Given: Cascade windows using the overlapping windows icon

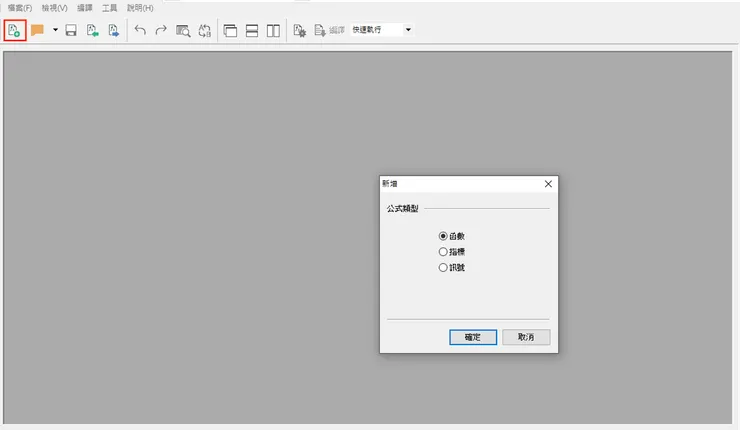Looking at the screenshot, I should coord(230,31).
